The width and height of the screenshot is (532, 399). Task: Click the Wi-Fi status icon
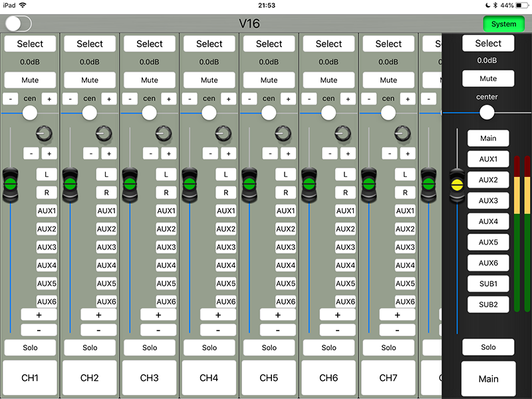23,5
